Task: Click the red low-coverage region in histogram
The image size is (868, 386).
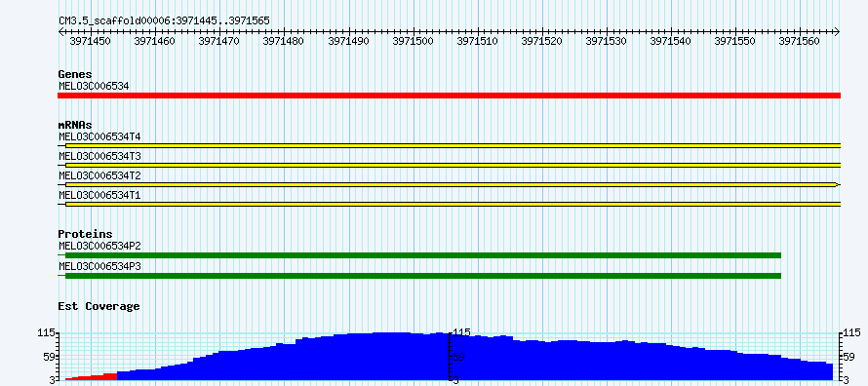Action: click(x=91, y=376)
